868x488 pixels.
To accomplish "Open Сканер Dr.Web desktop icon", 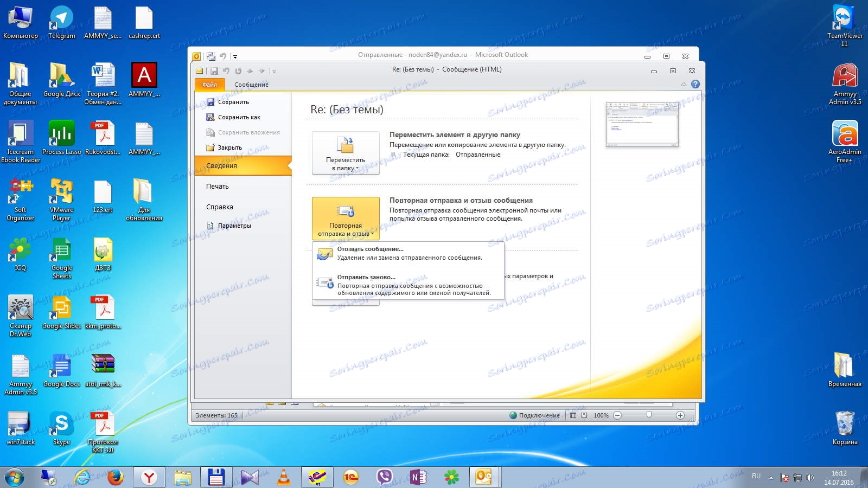I will coord(20,316).
